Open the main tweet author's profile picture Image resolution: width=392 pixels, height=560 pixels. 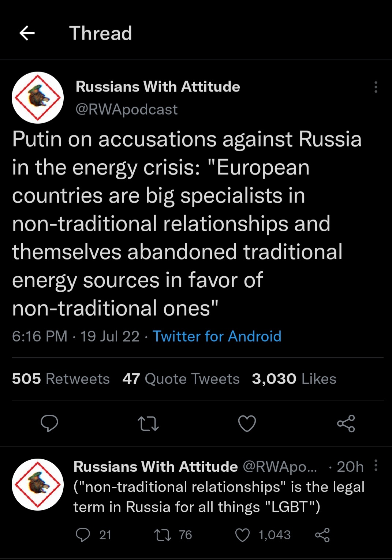click(x=38, y=98)
